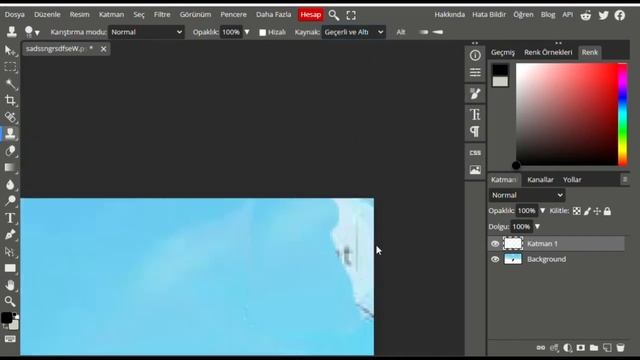This screenshot has width=640, height=360.
Task: Open the Hata Bildir link
Action: 489,14
